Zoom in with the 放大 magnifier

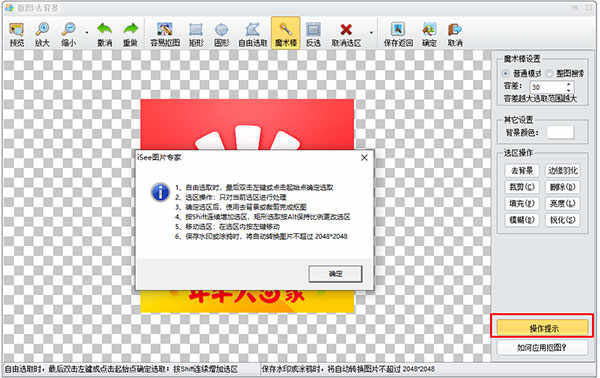click(x=42, y=34)
